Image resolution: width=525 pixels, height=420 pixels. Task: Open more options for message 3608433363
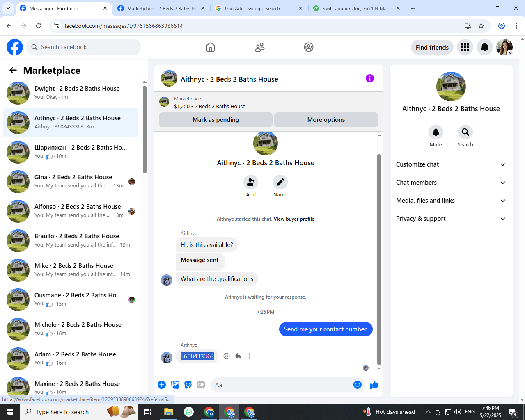250,356
